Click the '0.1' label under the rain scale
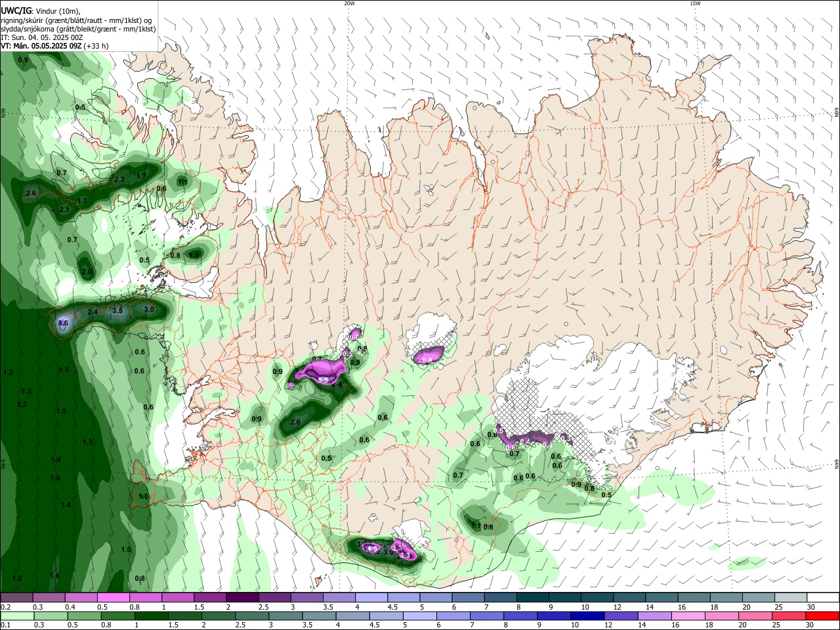This screenshot has height=630, width=840. (5, 625)
